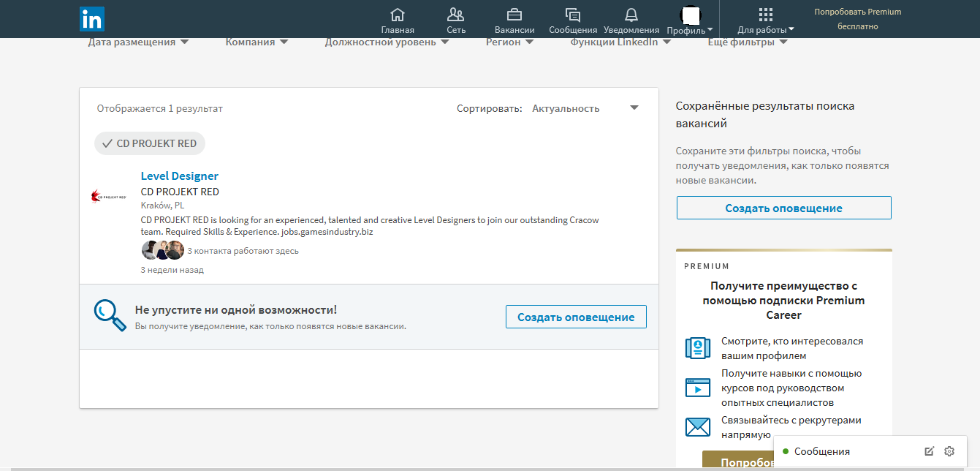Click Отображается 1 результат text

160,108
